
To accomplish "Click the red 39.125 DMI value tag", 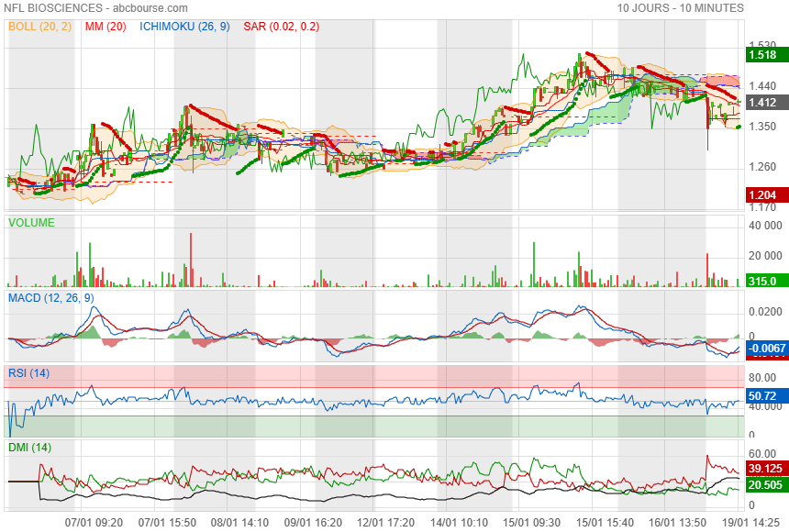I will tap(764, 468).
